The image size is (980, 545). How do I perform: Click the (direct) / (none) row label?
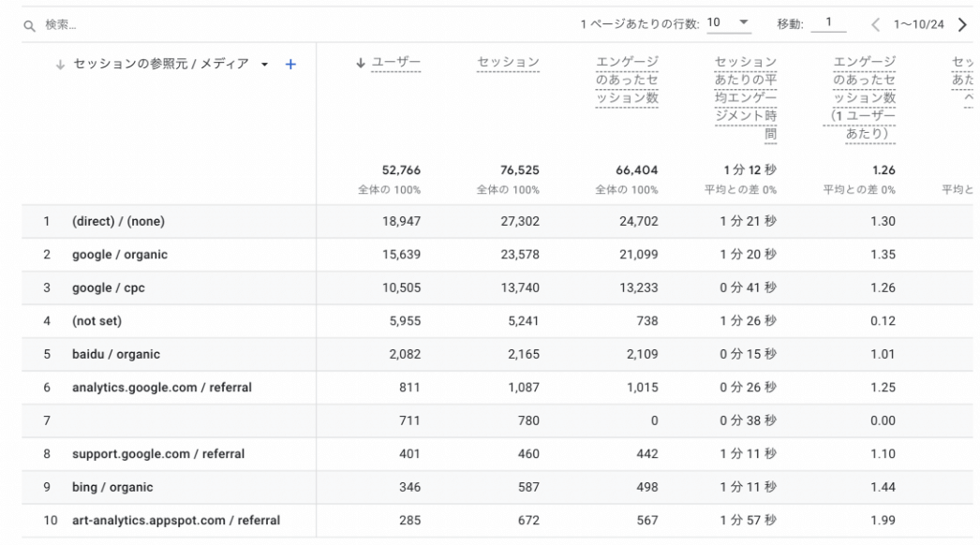click(119, 221)
